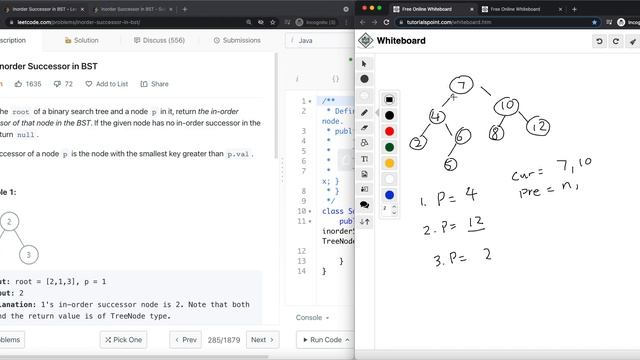Image resolution: width=640 pixels, height=360 pixels.
Task: Choose the red color swatch
Action: click(389, 131)
